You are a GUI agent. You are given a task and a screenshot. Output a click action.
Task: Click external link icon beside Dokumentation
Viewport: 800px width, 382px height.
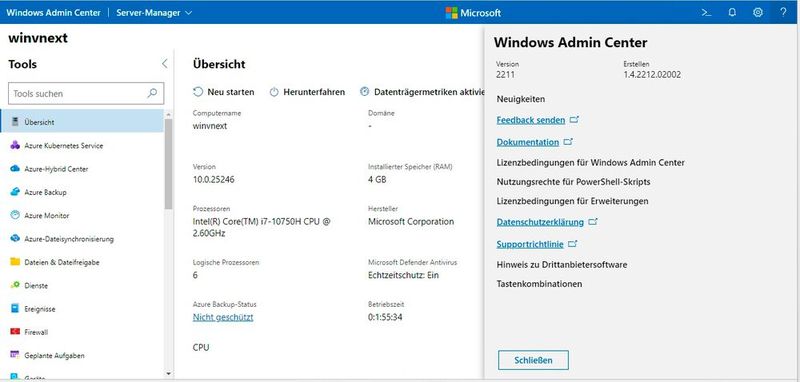(x=568, y=142)
